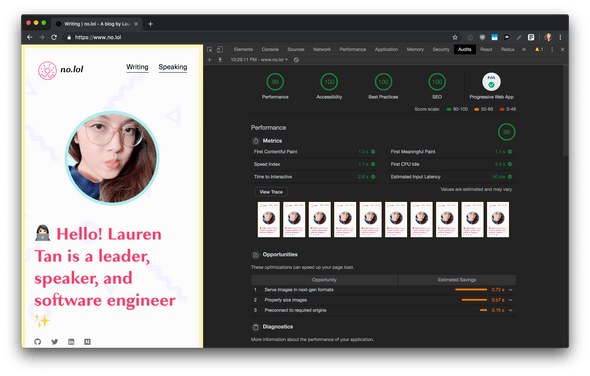Switch to the Console tab
590x376 pixels.
pyautogui.click(x=270, y=49)
